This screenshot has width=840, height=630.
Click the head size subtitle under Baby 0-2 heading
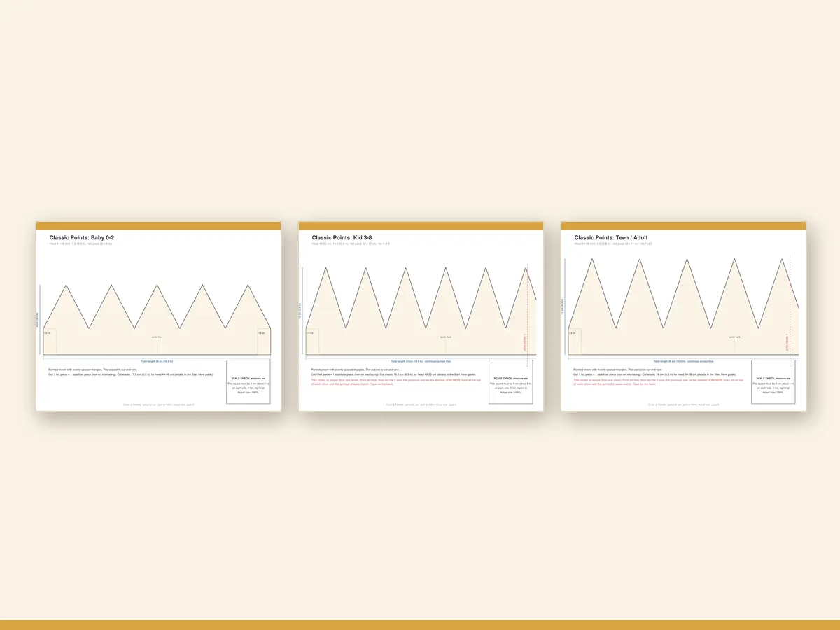(80, 244)
